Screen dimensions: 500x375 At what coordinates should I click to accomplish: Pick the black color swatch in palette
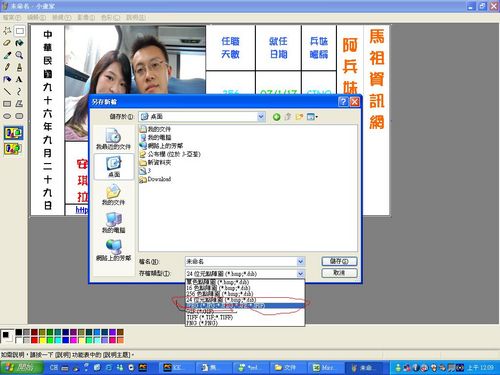(x=19, y=332)
